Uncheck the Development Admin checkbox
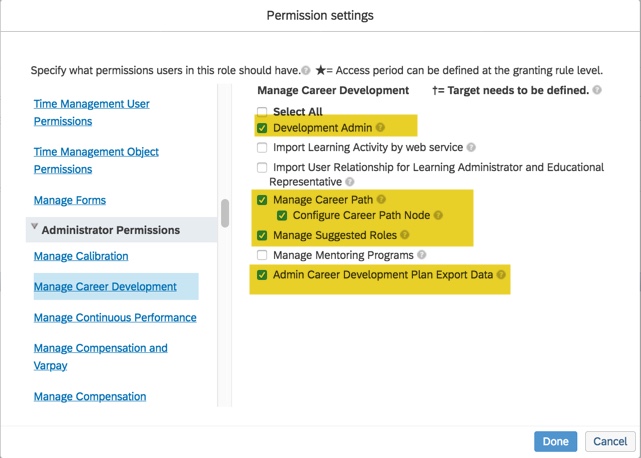641x458 pixels. 262,128
